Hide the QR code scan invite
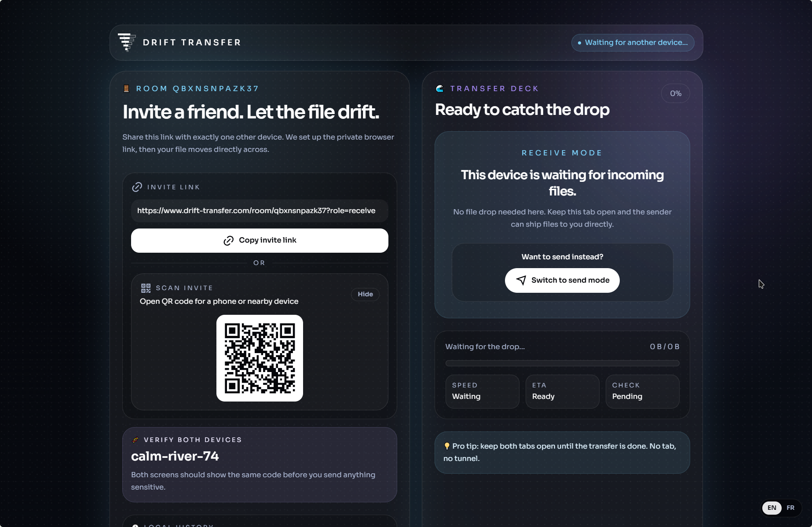Screen dimensions: 812x527 coord(365,294)
